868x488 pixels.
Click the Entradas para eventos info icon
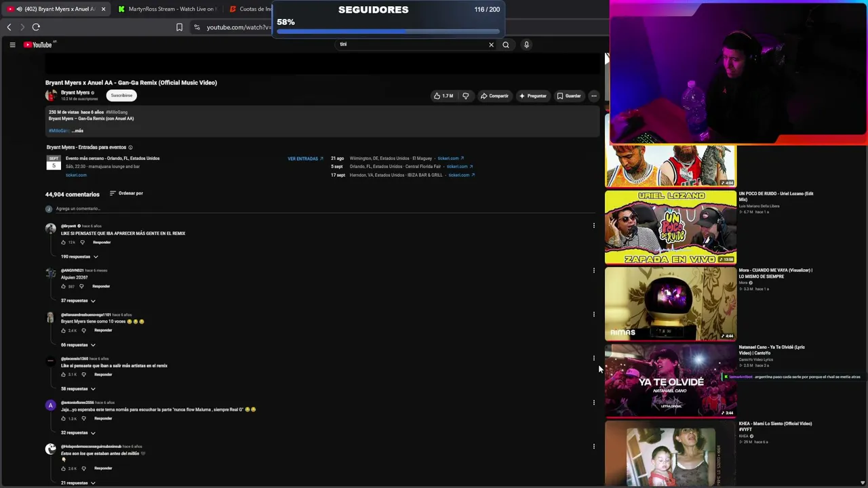click(x=130, y=147)
